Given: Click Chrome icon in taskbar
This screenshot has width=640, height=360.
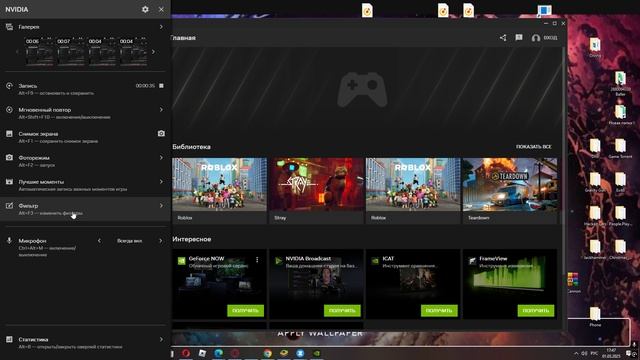Looking at the screenshot, I should click(268, 353).
